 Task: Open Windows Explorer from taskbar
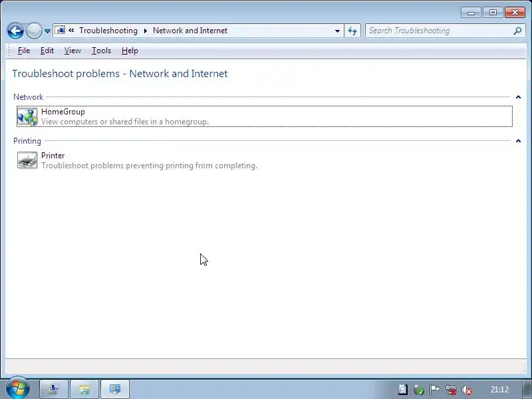[84, 389]
